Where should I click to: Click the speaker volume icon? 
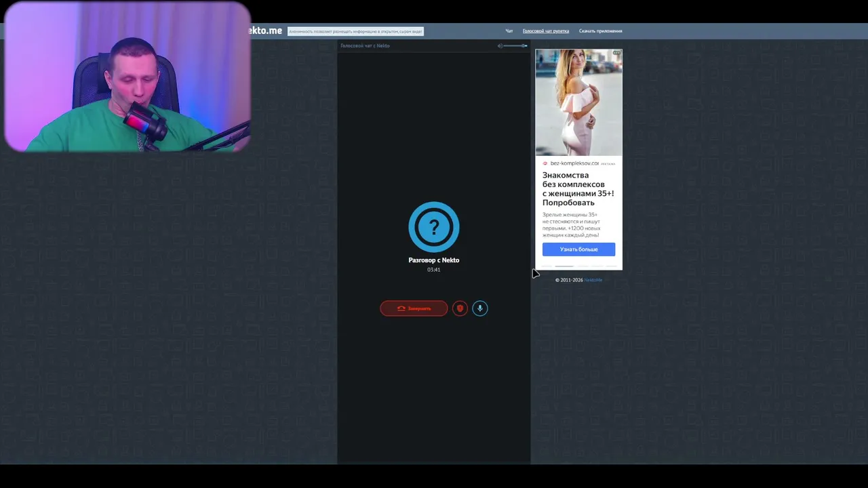point(500,45)
